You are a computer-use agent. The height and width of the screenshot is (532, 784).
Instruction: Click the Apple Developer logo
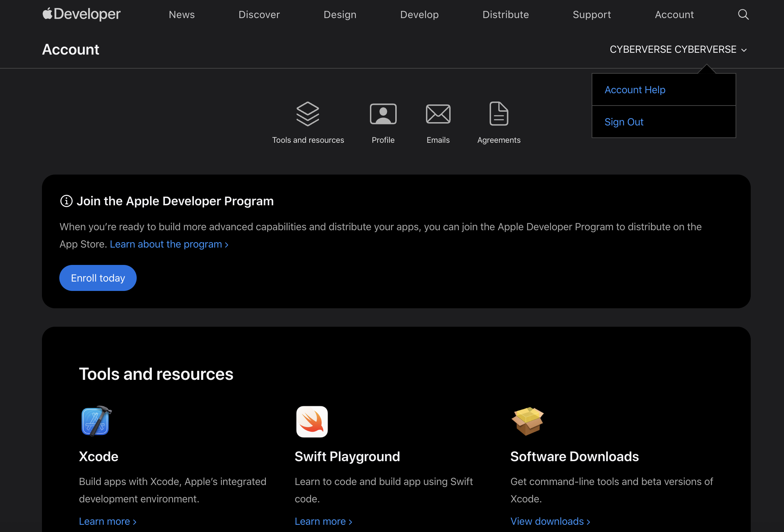81,14
